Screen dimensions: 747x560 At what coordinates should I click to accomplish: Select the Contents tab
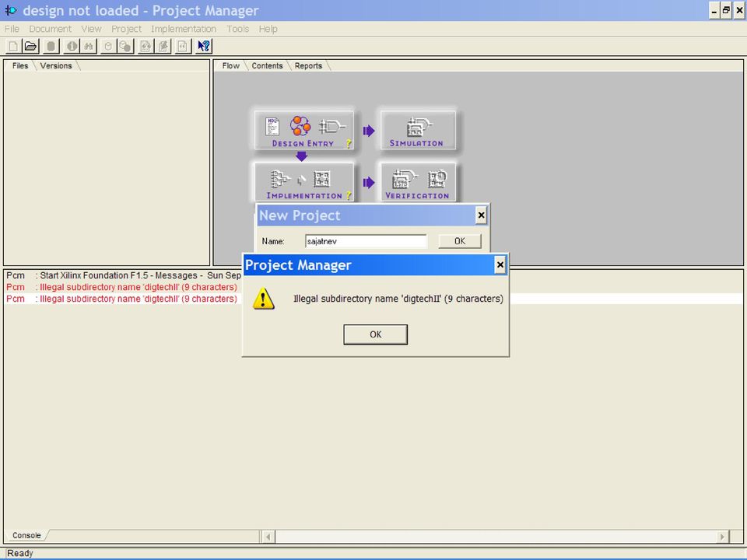(267, 65)
